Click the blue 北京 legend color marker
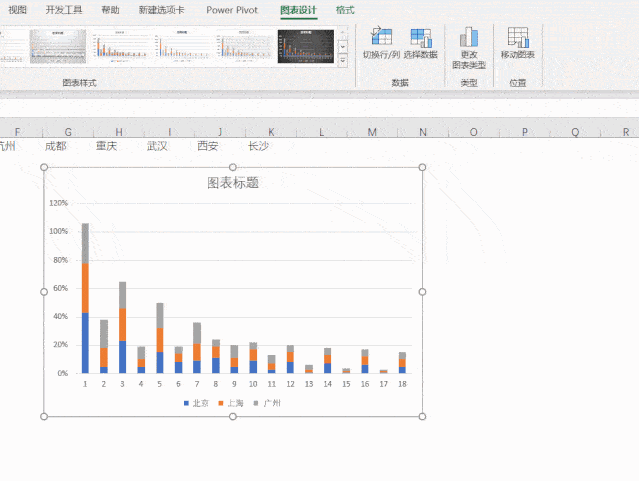 tap(186, 403)
